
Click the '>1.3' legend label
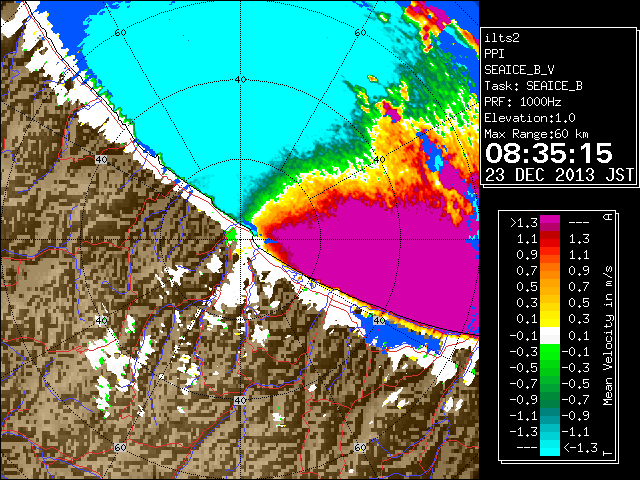pos(523,223)
